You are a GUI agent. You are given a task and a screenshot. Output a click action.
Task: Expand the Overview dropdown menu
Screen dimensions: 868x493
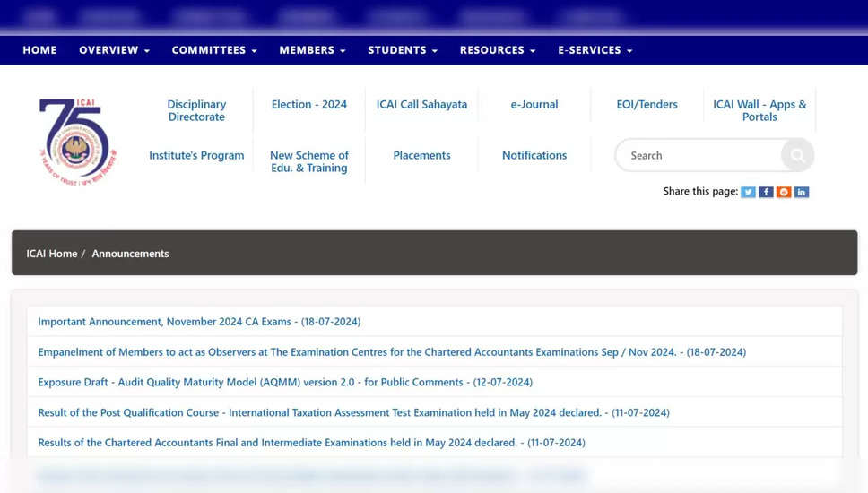114,50
